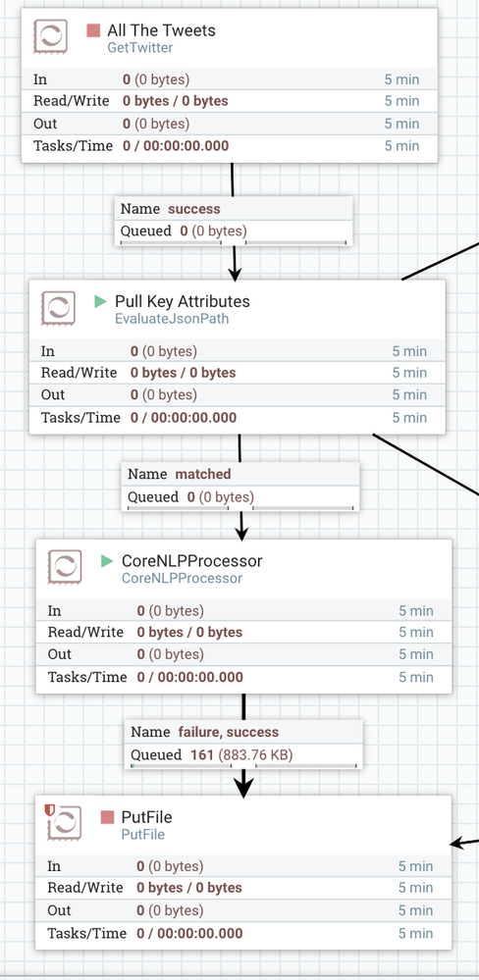Click the Read/Write row of Pull Key Attributes
Image resolution: width=479 pixels, height=980 pixels.
pos(238,373)
